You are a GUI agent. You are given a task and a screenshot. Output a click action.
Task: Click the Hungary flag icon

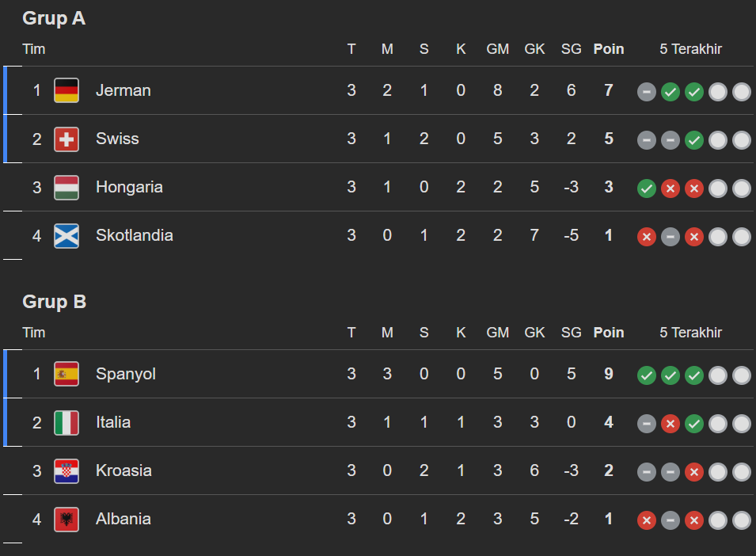pos(66,187)
